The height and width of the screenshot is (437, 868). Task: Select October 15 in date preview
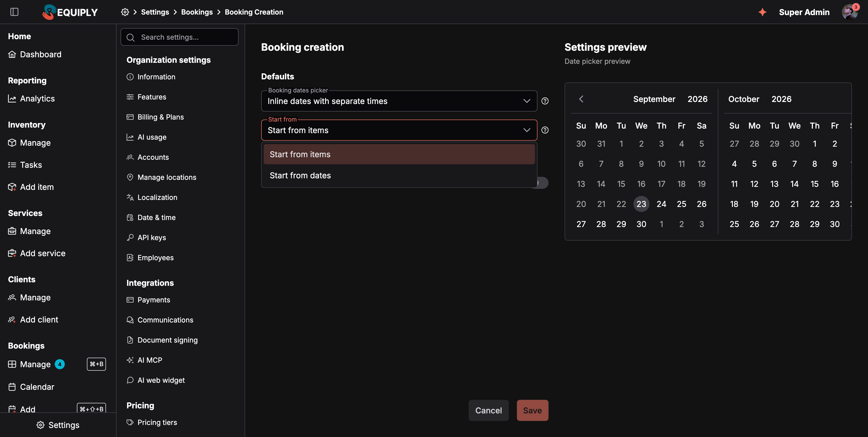(815, 184)
